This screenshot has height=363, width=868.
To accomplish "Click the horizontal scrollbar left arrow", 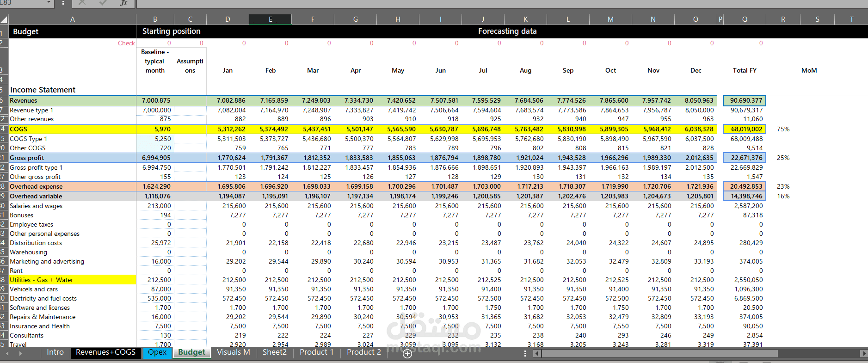I will pos(536,354).
